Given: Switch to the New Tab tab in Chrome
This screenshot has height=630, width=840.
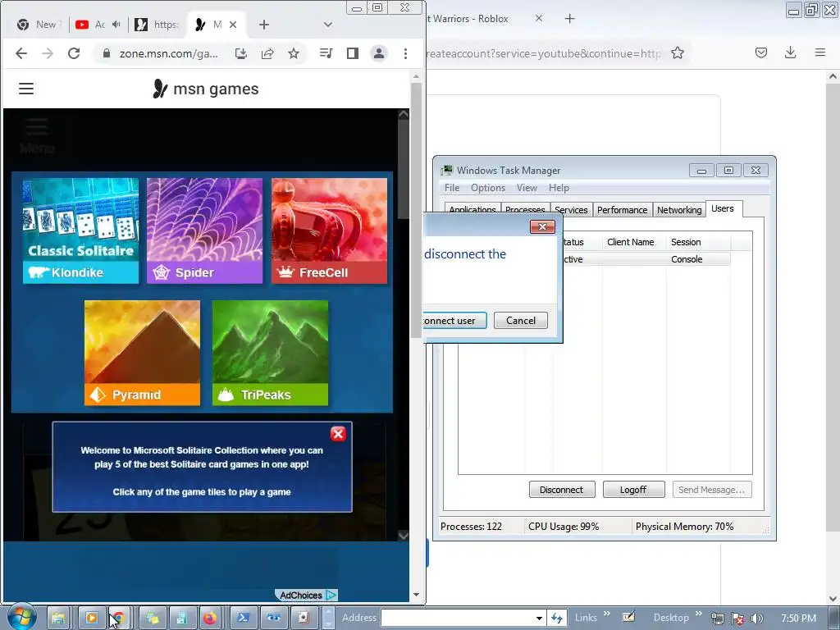Looking at the screenshot, I should pos(39,24).
